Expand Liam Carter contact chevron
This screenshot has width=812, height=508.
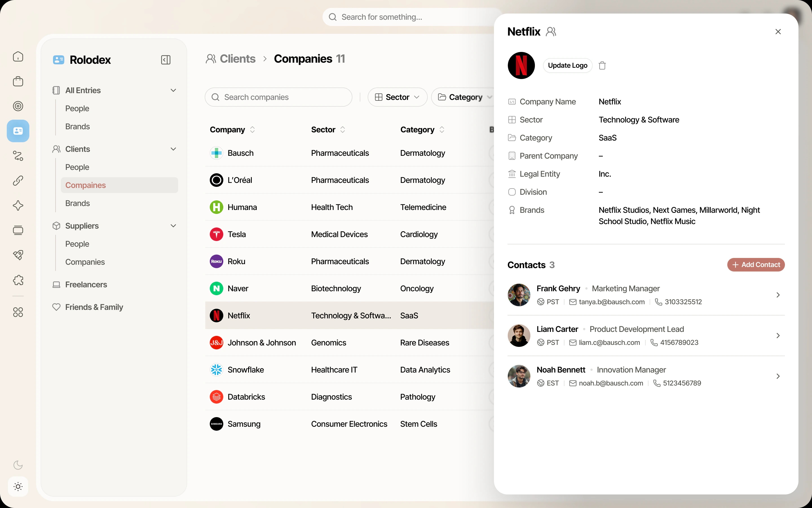coord(778,336)
